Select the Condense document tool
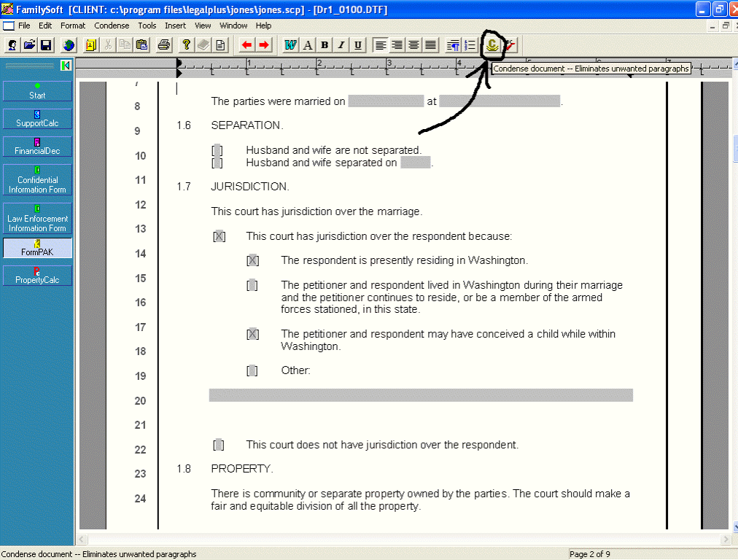Viewport: 738px width, 560px height. pyautogui.click(x=493, y=44)
